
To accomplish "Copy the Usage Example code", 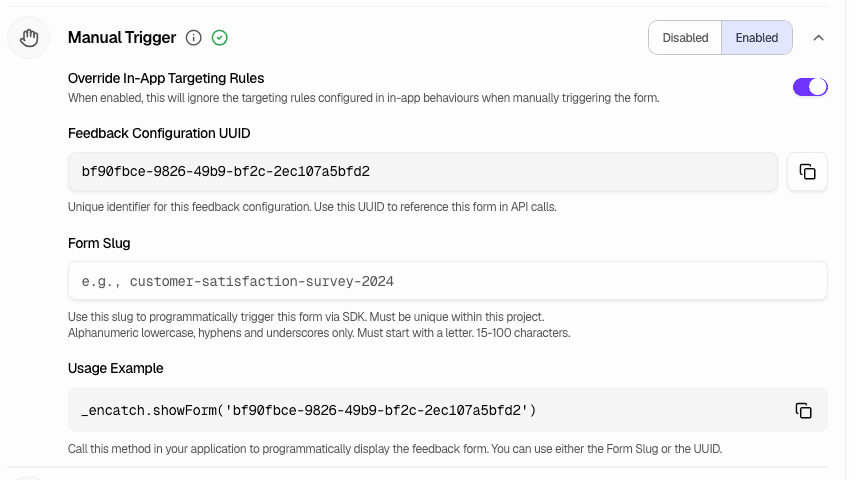I will 804,410.
